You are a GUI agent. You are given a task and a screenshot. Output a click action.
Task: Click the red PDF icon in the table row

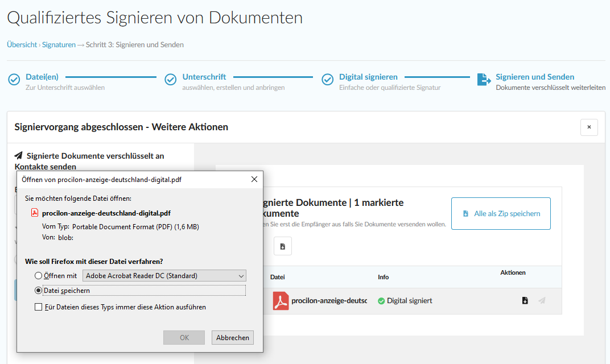[x=281, y=301]
